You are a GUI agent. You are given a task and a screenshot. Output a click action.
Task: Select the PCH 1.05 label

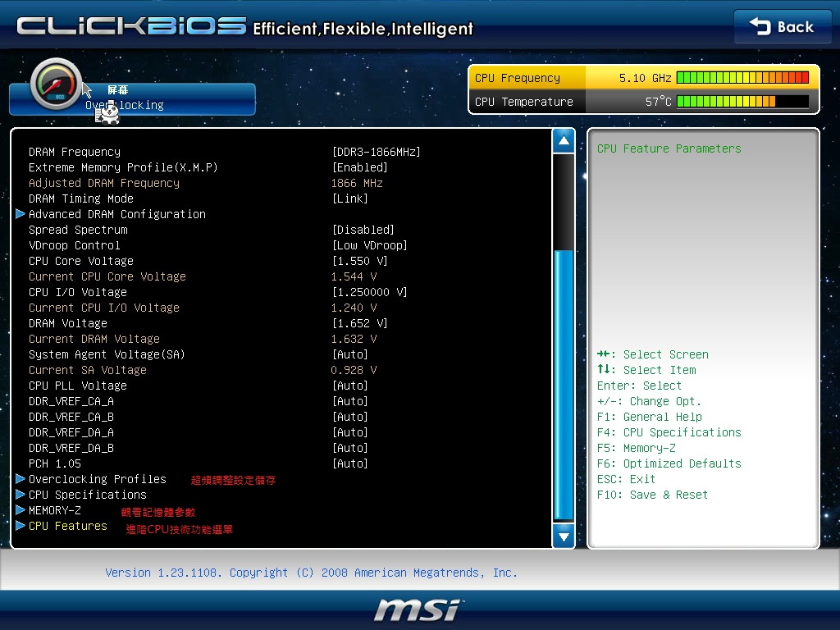coord(55,463)
